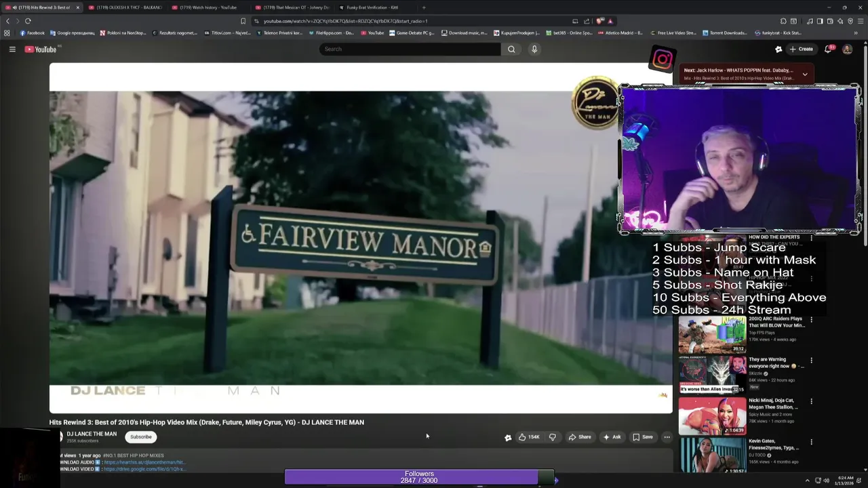
Task: Open options menu for Nicki Minaj mix
Action: (x=811, y=401)
